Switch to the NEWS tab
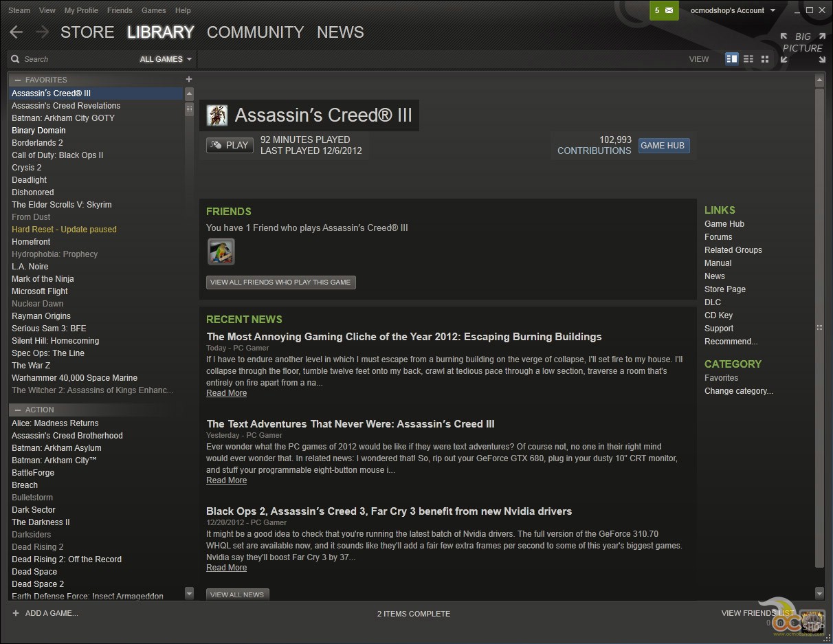 point(340,32)
